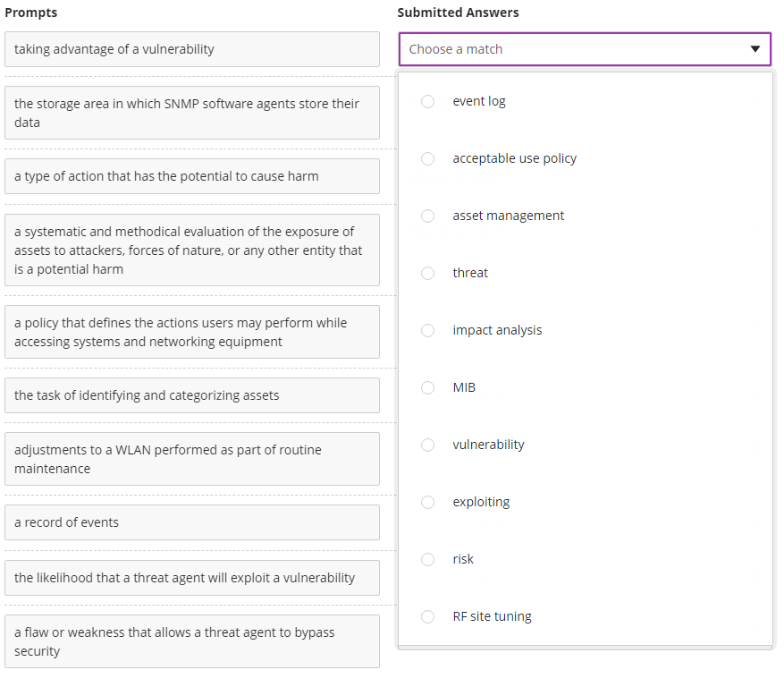The height and width of the screenshot is (687, 784).
Task: Pick 'exploiting' as the match
Action: (x=428, y=503)
